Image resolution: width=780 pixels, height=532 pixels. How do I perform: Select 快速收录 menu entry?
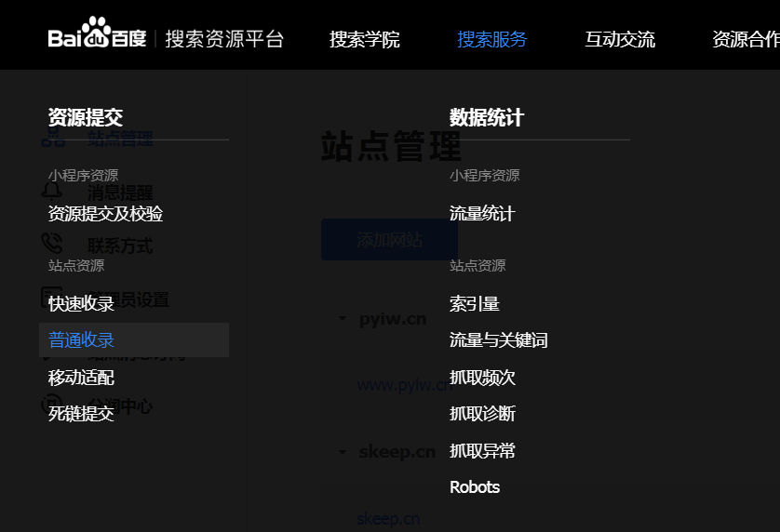click(x=81, y=303)
